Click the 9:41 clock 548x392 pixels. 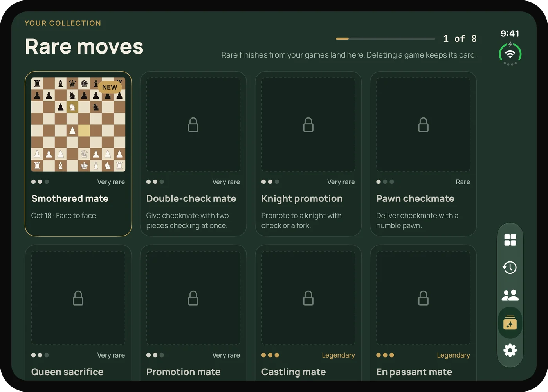pyautogui.click(x=510, y=34)
